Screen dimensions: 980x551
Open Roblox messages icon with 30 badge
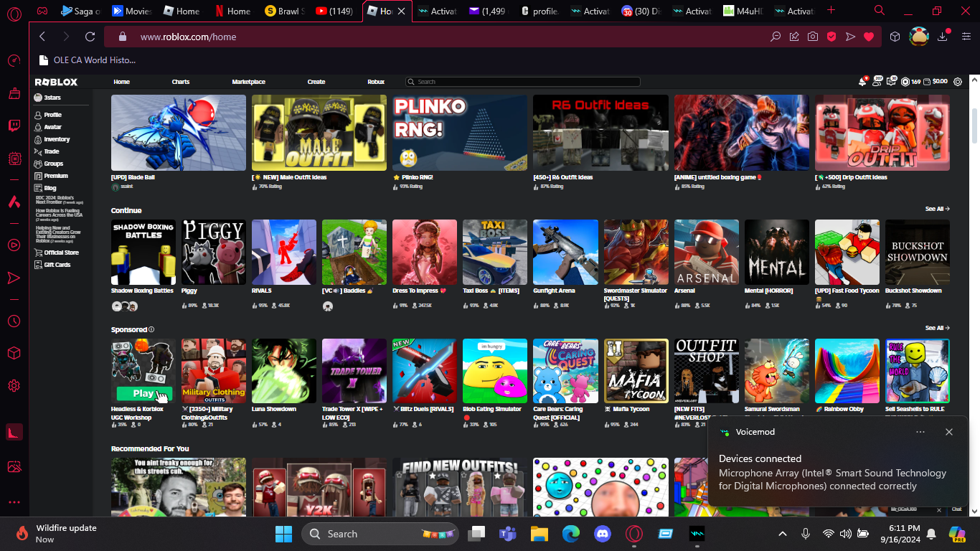(891, 82)
